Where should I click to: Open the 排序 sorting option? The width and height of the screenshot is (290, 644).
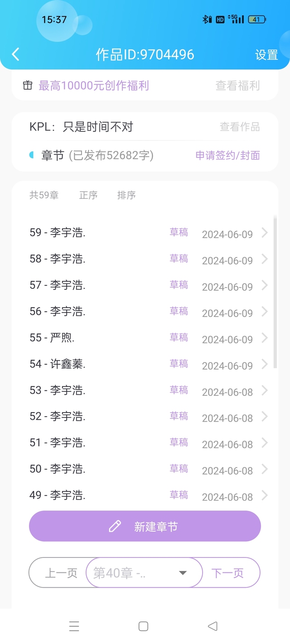point(126,195)
